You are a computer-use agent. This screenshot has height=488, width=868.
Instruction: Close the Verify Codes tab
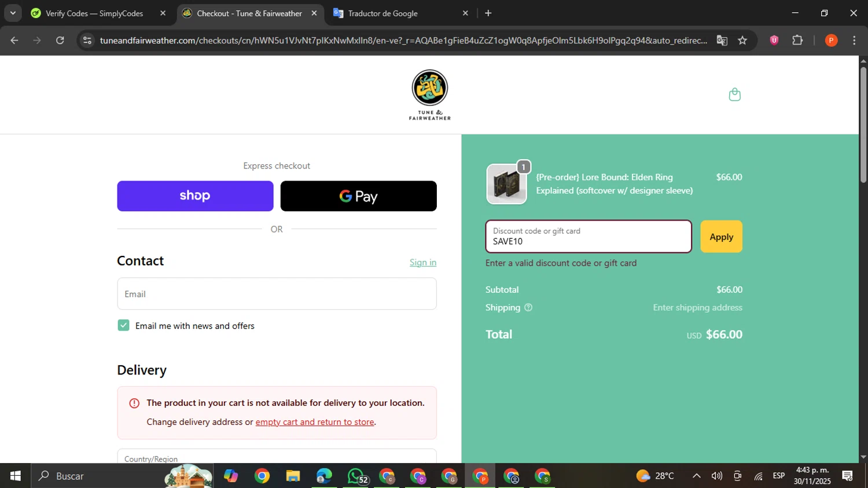(163, 13)
